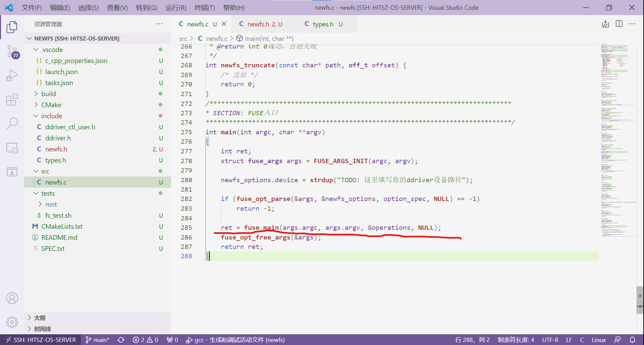Open the Remote Explorer view
This screenshot has height=345, width=644.
(x=12, y=148)
